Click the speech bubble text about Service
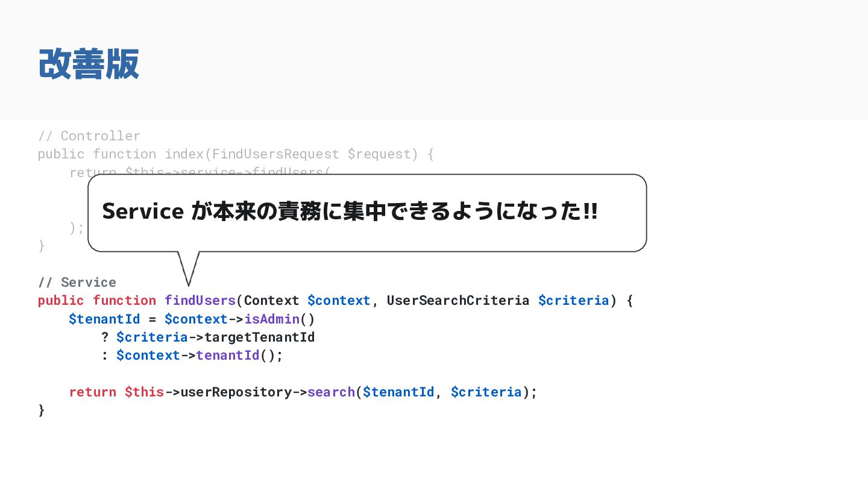868x488 pixels. [x=350, y=211]
